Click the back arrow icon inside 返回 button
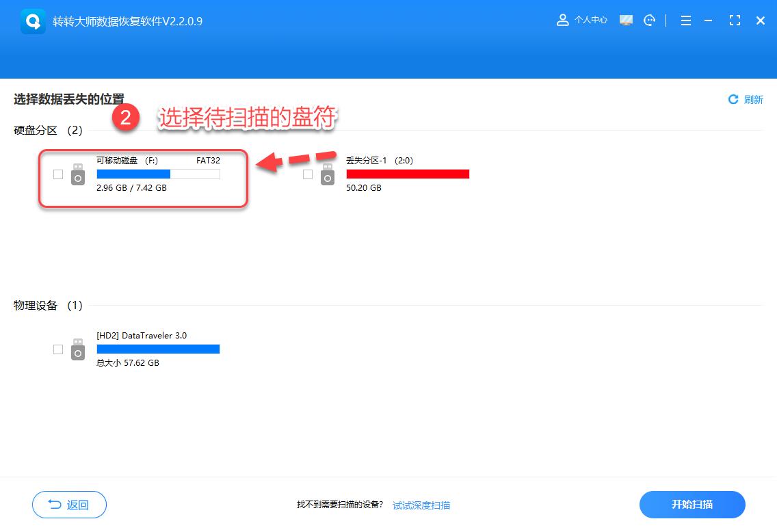 pyautogui.click(x=57, y=504)
